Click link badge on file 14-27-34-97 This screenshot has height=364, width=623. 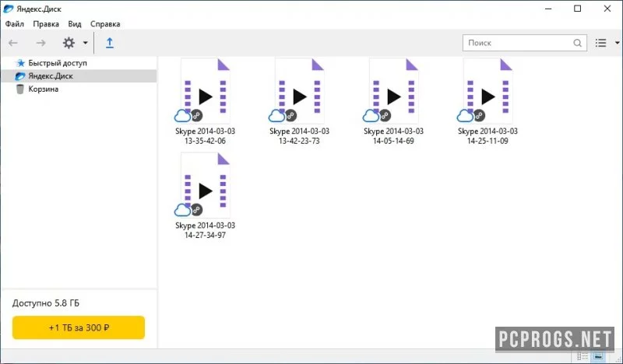[197, 209]
